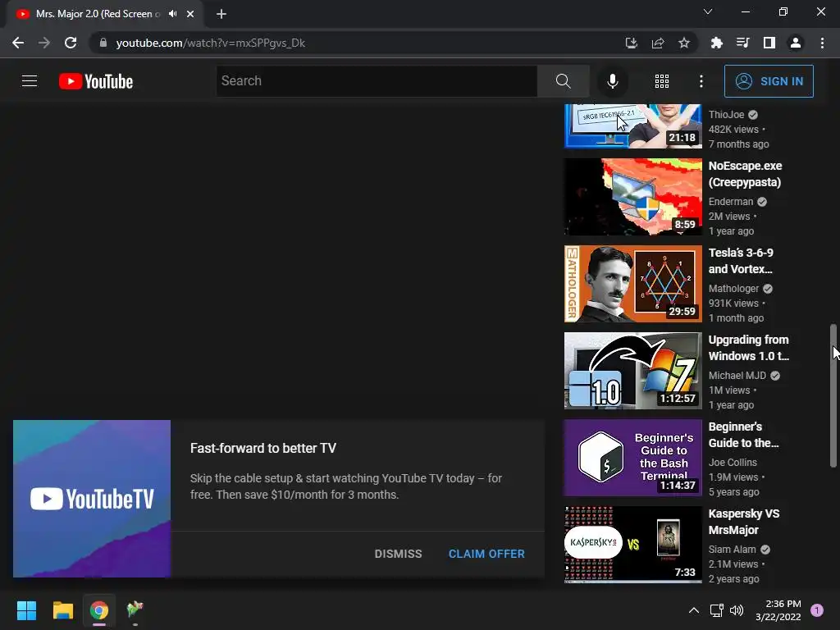Click Tesla's 3-6-9 and Vortex title
Image resolution: width=840 pixels, height=630 pixels.
coord(741,261)
